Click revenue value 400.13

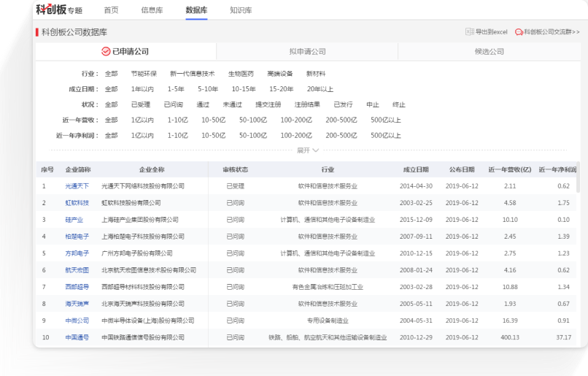pos(510,337)
